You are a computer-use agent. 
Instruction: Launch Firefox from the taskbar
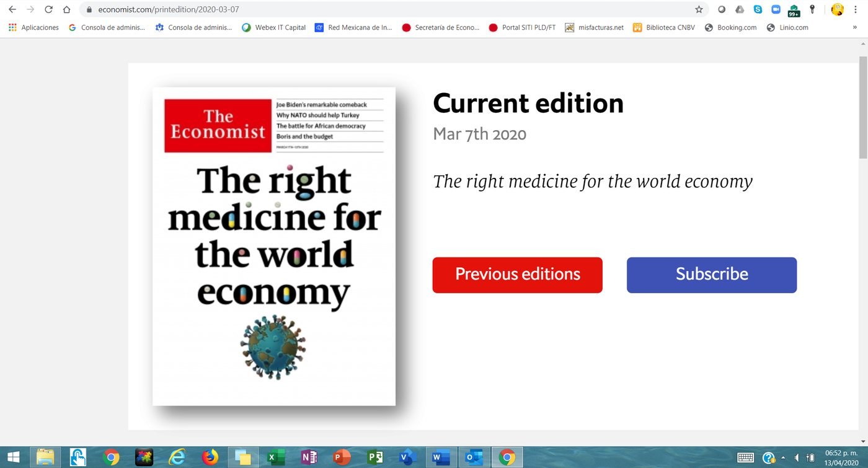(210, 457)
